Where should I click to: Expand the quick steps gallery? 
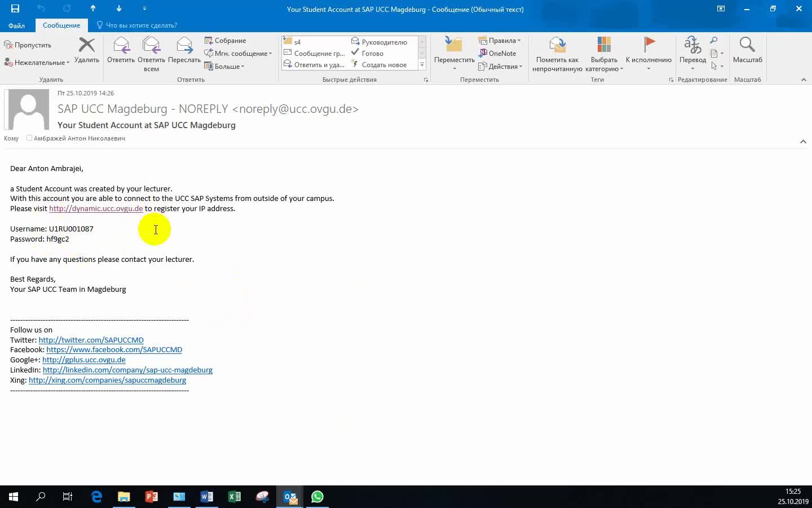click(422, 65)
